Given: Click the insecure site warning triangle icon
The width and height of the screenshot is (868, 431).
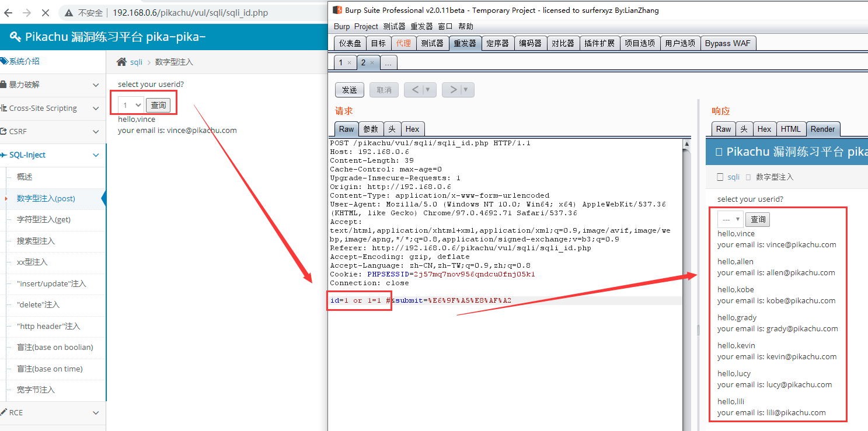Looking at the screenshot, I should click(x=69, y=13).
